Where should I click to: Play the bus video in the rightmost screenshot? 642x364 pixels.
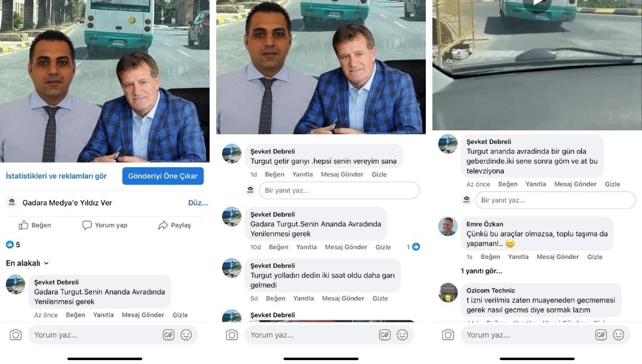tap(536, 3)
